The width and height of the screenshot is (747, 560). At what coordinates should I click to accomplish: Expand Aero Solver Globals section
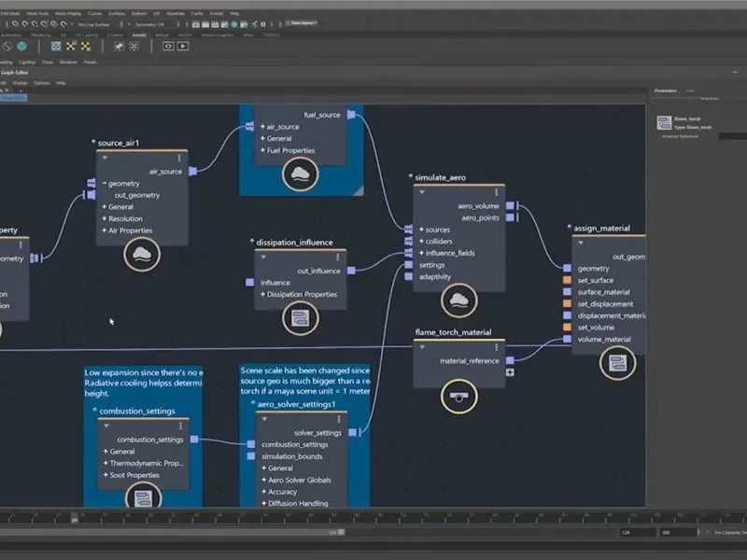(263, 480)
